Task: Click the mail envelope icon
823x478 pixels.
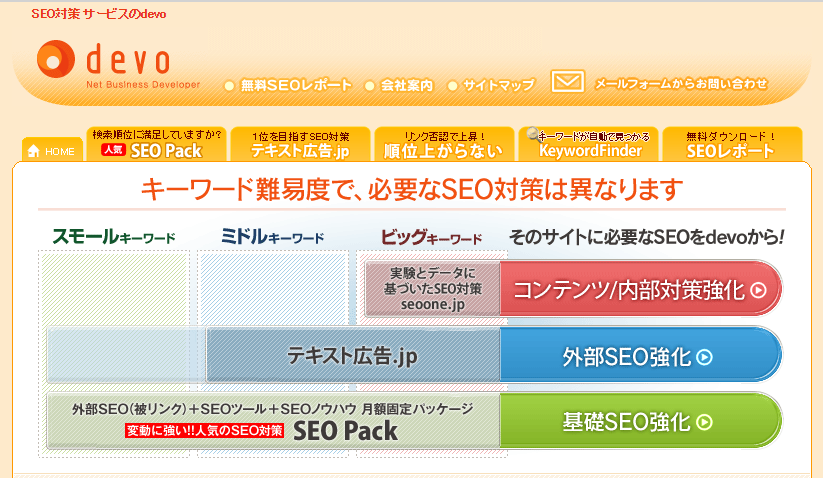Action: (x=567, y=83)
